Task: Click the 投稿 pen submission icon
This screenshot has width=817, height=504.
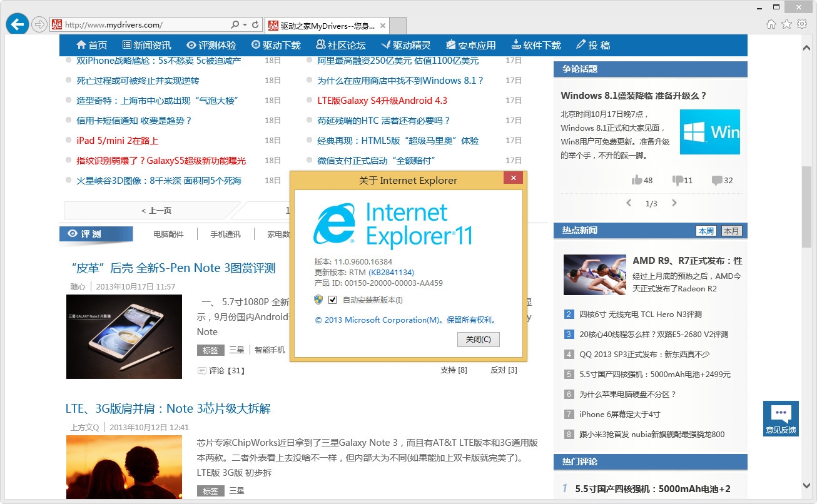Action: click(581, 44)
